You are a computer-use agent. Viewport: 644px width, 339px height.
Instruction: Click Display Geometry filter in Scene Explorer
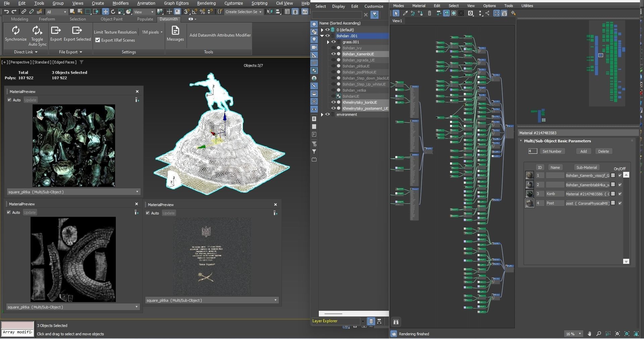point(314,24)
